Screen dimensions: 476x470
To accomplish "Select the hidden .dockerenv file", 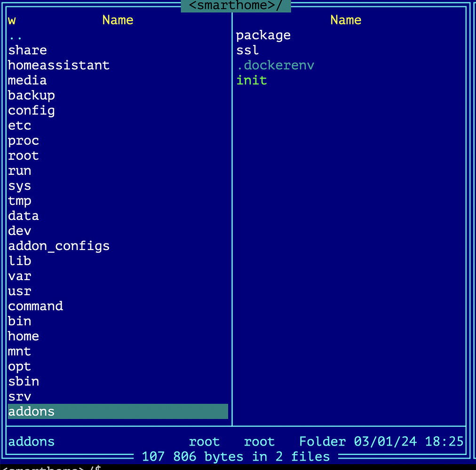I will [275, 65].
